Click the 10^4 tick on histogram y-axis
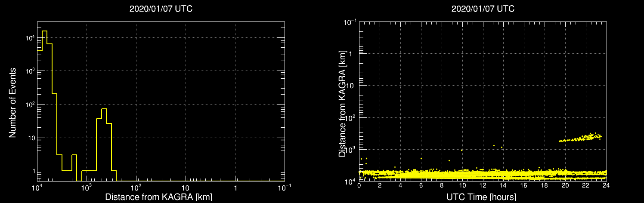This screenshot has height=203, width=644. tap(30, 37)
